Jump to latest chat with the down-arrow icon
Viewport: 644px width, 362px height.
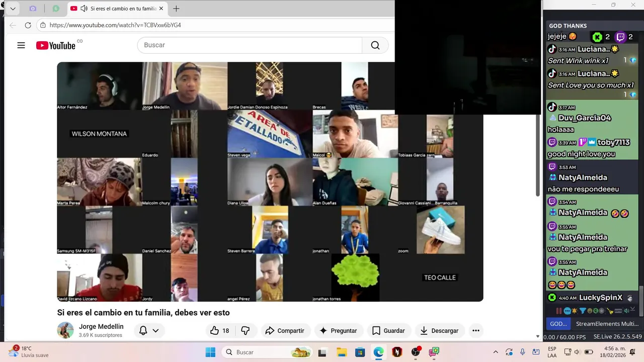[632, 309]
